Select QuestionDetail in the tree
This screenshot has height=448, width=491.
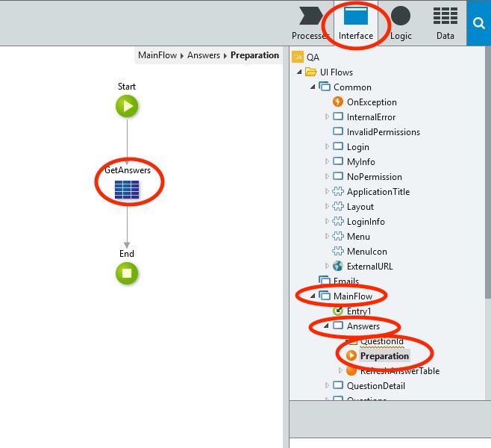coord(376,386)
